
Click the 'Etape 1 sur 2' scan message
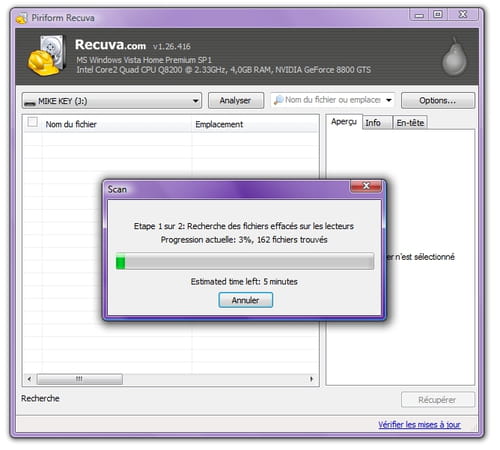tap(244, 226)
